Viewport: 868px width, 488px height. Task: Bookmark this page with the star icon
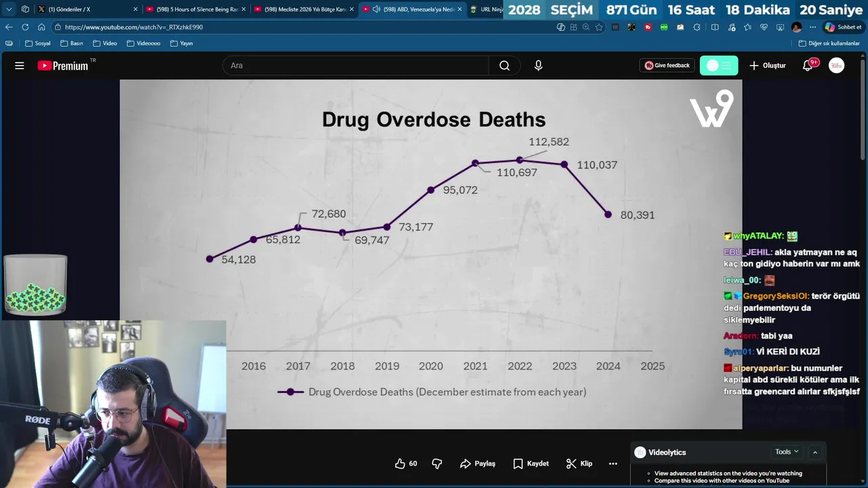[x=599, y=27]
